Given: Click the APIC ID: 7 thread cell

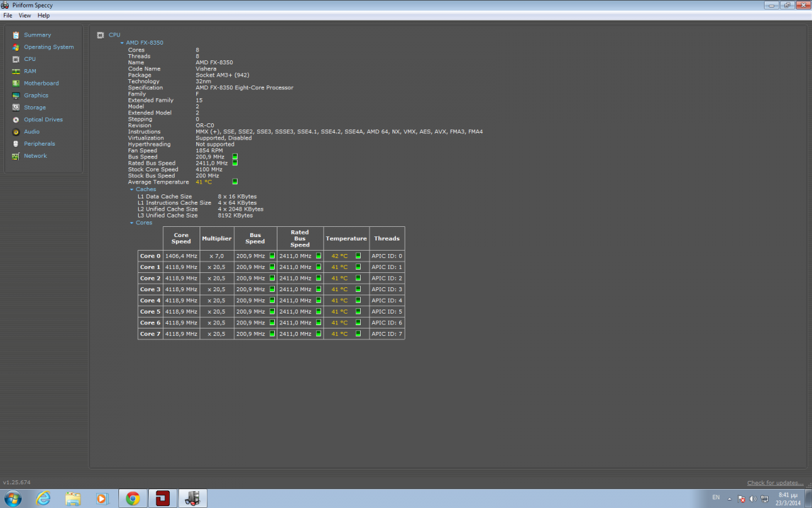Looking at the screenshot, I should [x=387, y=334].
